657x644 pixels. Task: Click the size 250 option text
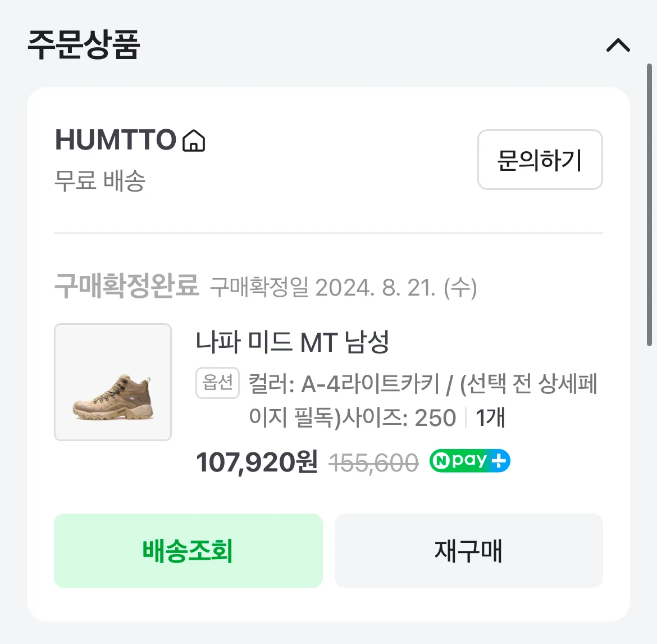(x=435, y=418)
